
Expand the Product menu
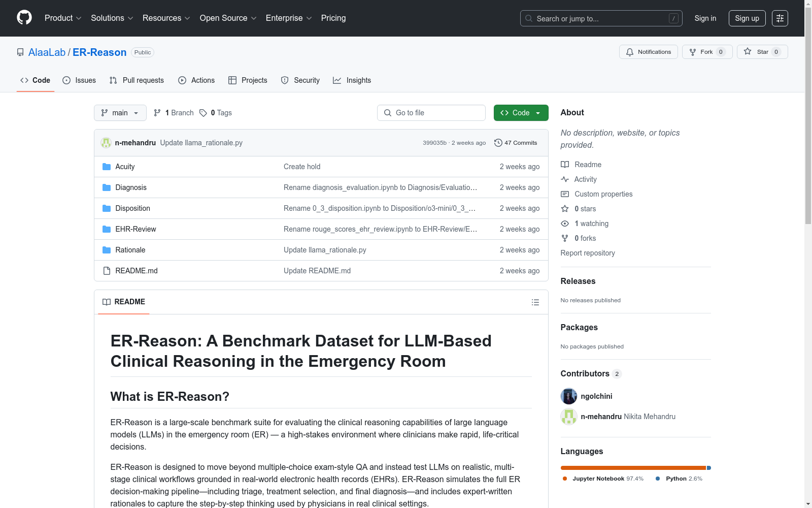pos(63,18)
